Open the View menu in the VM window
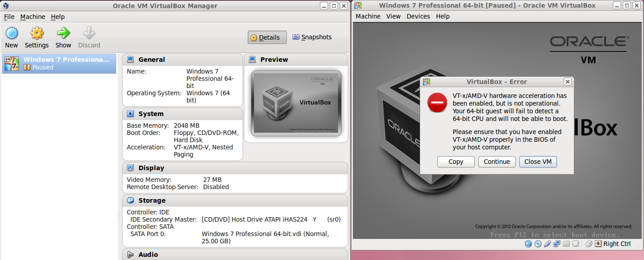 tap(394, 16)
